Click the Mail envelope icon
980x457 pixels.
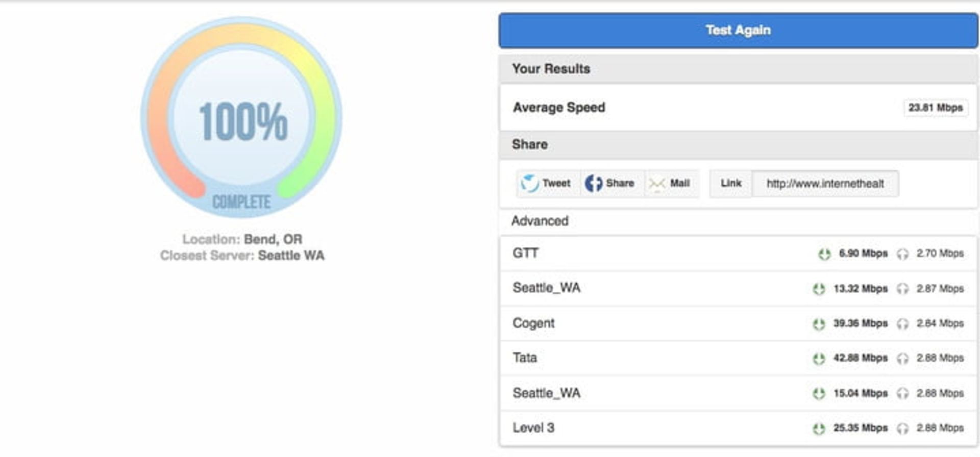coord(656,184)
